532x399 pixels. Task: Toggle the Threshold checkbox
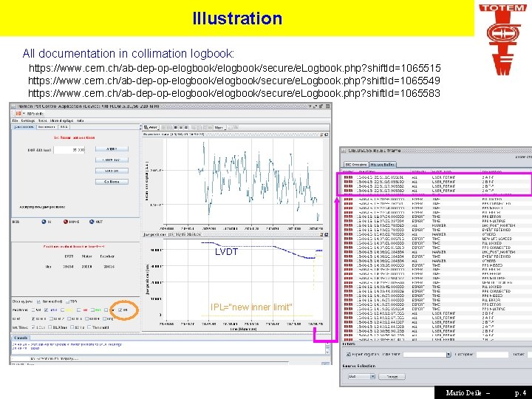89,327
